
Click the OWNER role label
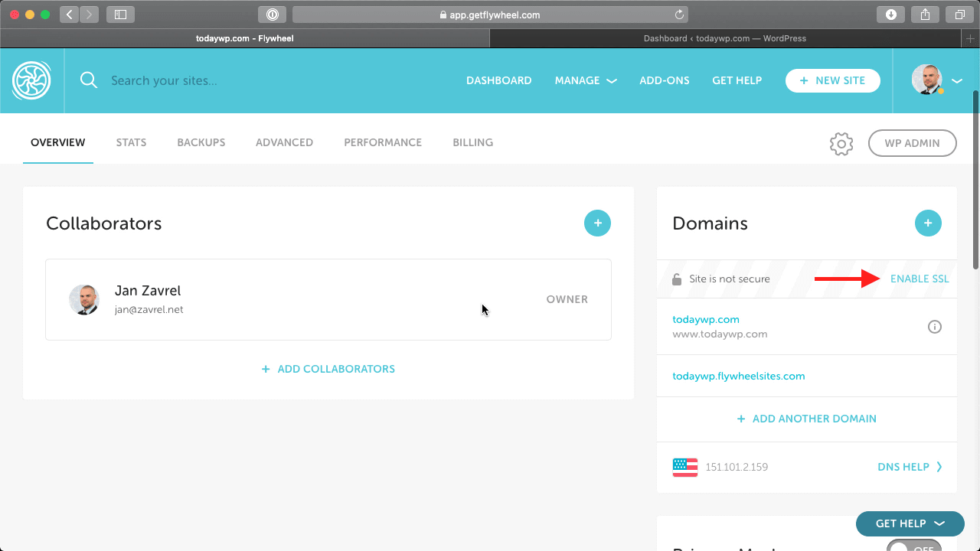point(567,299)
